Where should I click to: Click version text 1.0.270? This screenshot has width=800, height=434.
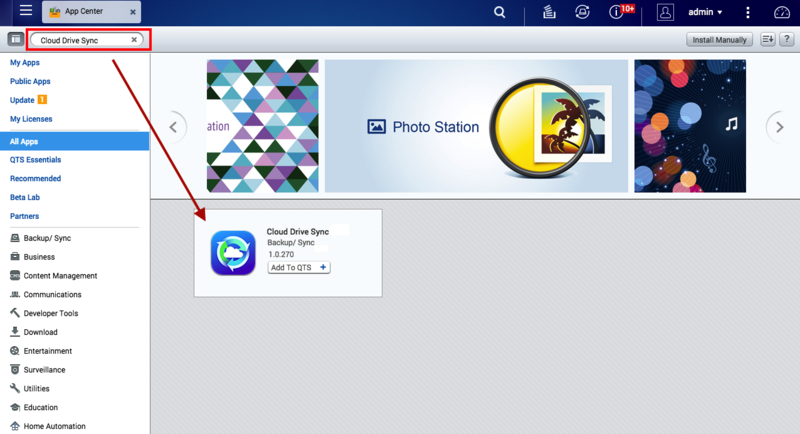(x=281, y=254)
